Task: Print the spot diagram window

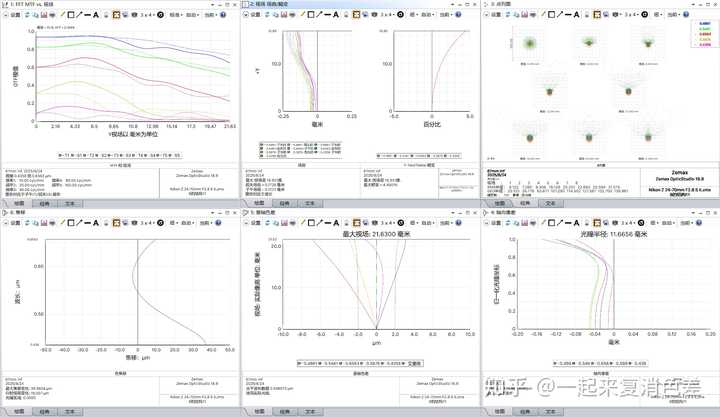Action: pyautogui.click(x=533, y=15)
